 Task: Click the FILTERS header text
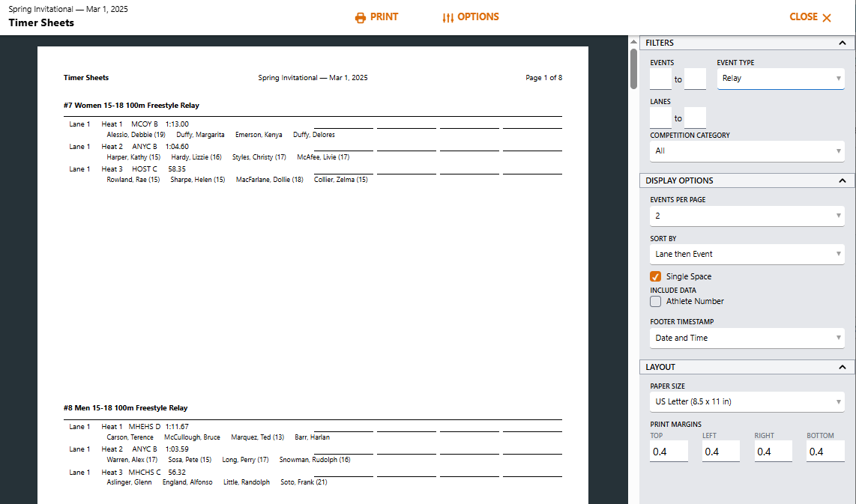(660, 43)
